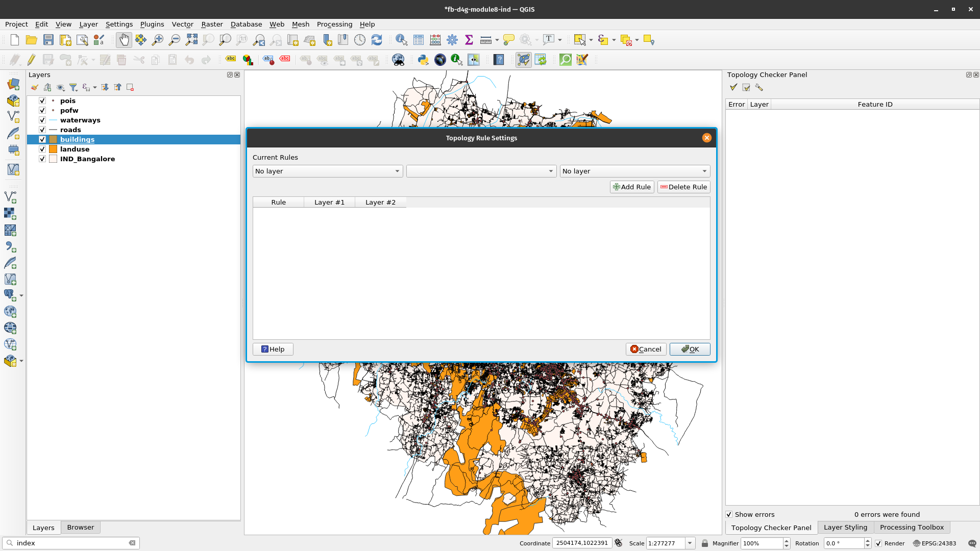Viewport: 980px width, 551px height.
Task: Open messages log speech bubble icon
Action: pos(972,543)
